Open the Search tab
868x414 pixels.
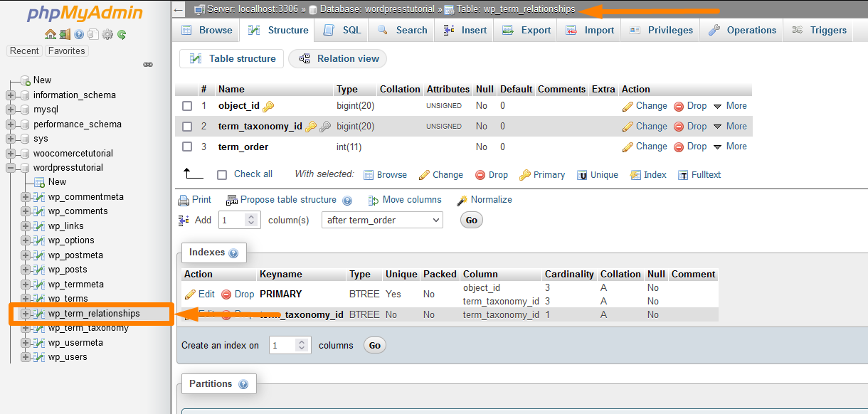tap(403, 30)
